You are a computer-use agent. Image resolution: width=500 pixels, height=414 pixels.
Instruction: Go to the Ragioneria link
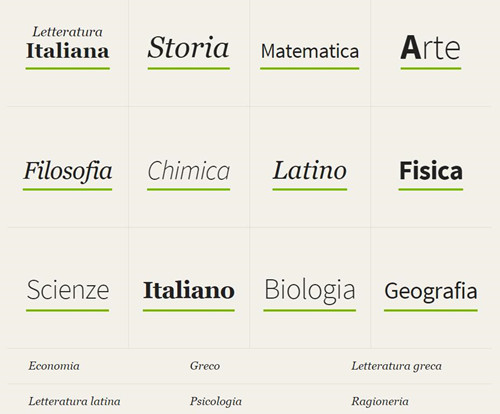coord(380,402)
